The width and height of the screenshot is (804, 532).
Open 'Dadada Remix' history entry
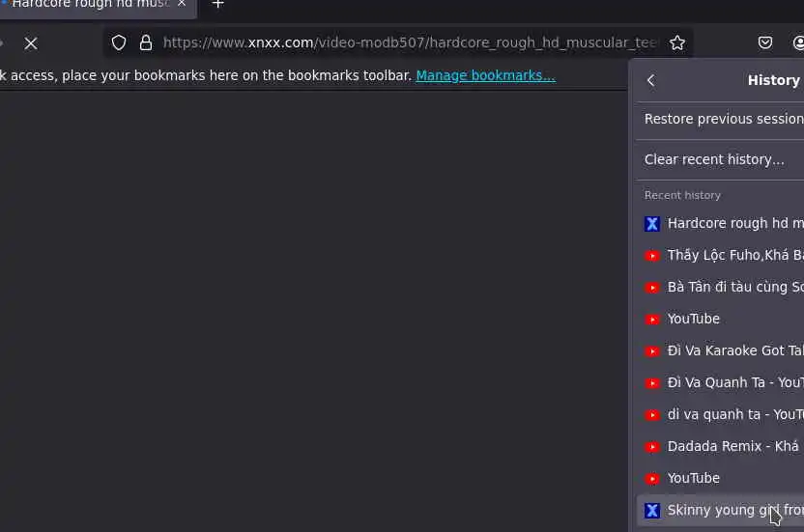click(x=720, y=446)
